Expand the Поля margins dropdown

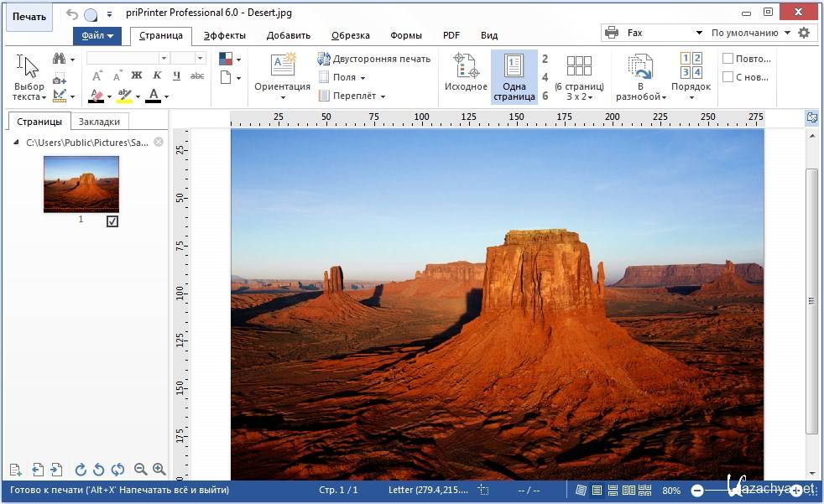[342, 77]
